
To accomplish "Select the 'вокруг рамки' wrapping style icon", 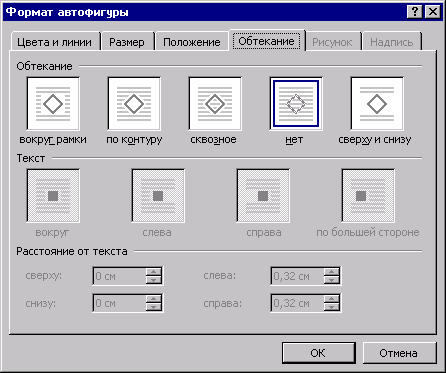I will point(53,104).
